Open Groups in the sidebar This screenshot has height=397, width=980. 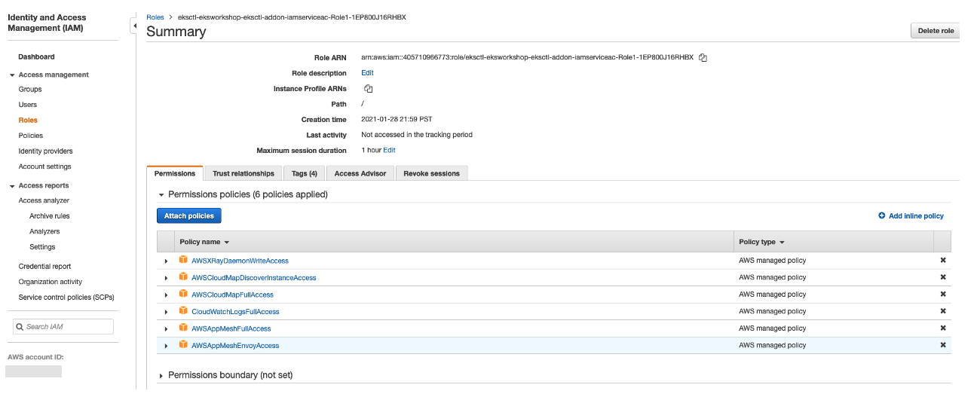30,90
